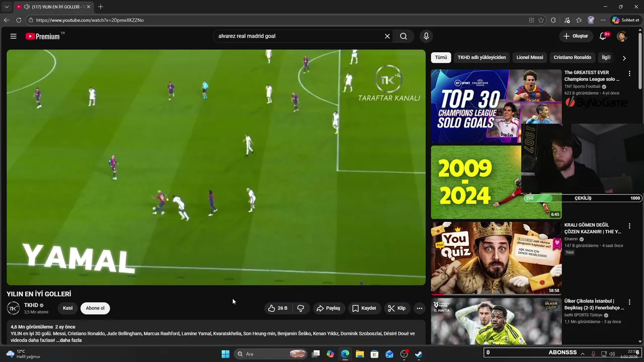Image resolution: width=644 pixels, height=362 pixels.
Task: Save the video with Kaydet
Action: click(364, 308)
